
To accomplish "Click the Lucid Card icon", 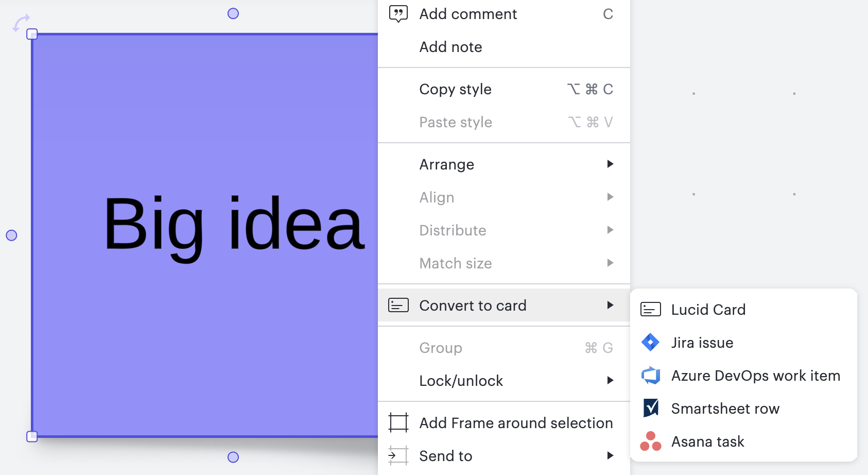I will click(x=650, y=309).
